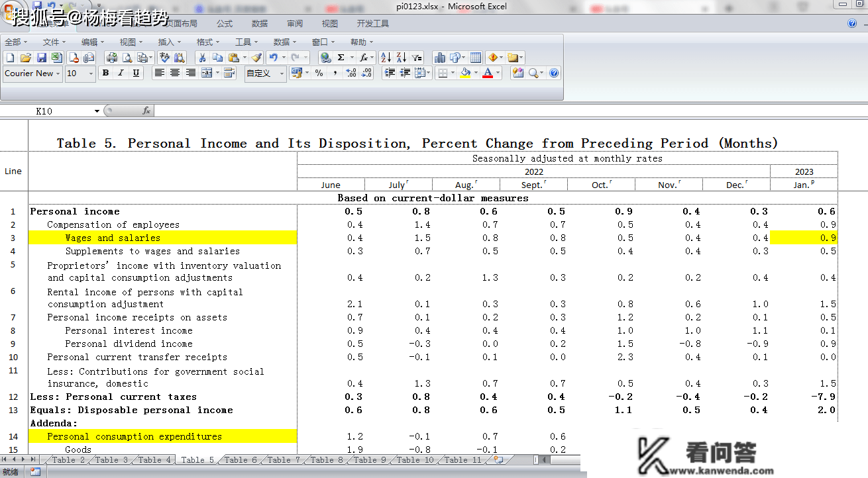Open the 格式 menu

tap(207, 42)
